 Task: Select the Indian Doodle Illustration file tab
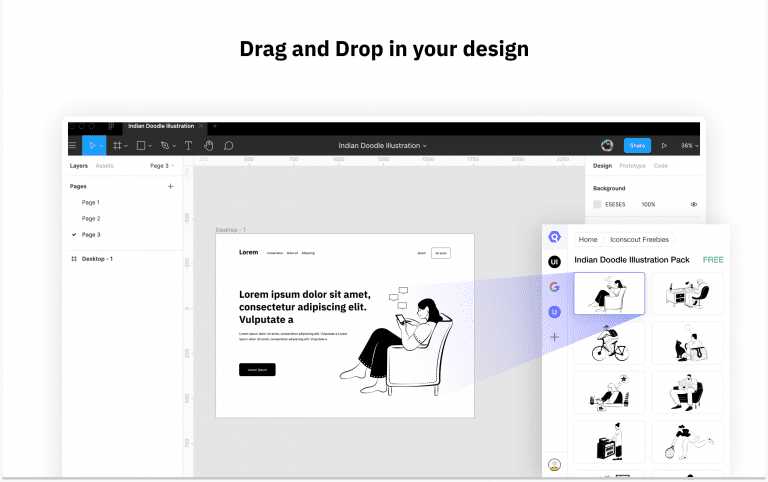(161, 126)
